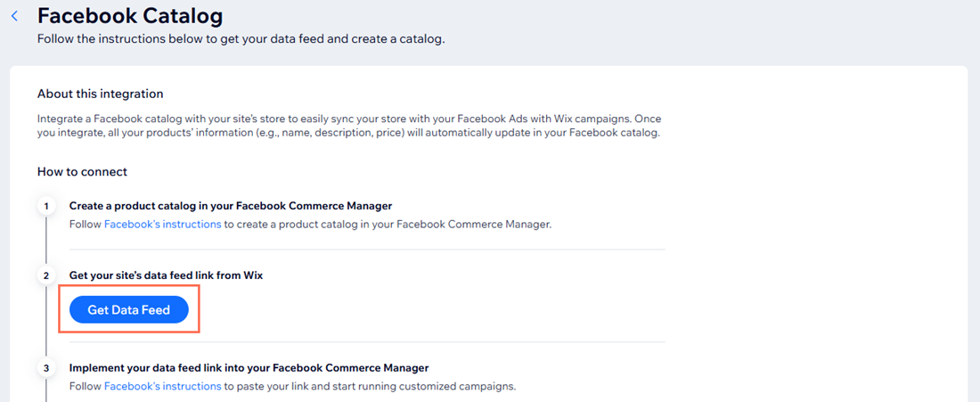Click step 1 text about creating a product catalog
This screenshot has height=402, width=980.
387,225
